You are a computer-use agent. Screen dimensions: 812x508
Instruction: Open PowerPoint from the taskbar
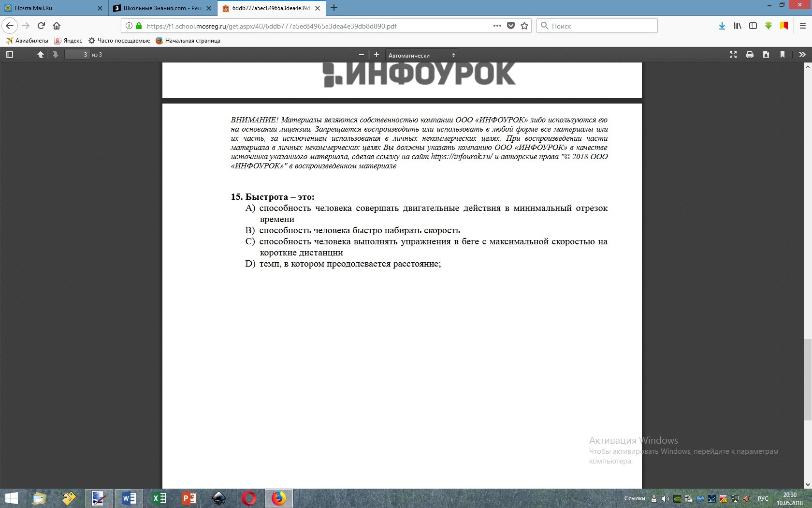coord(188,498)
